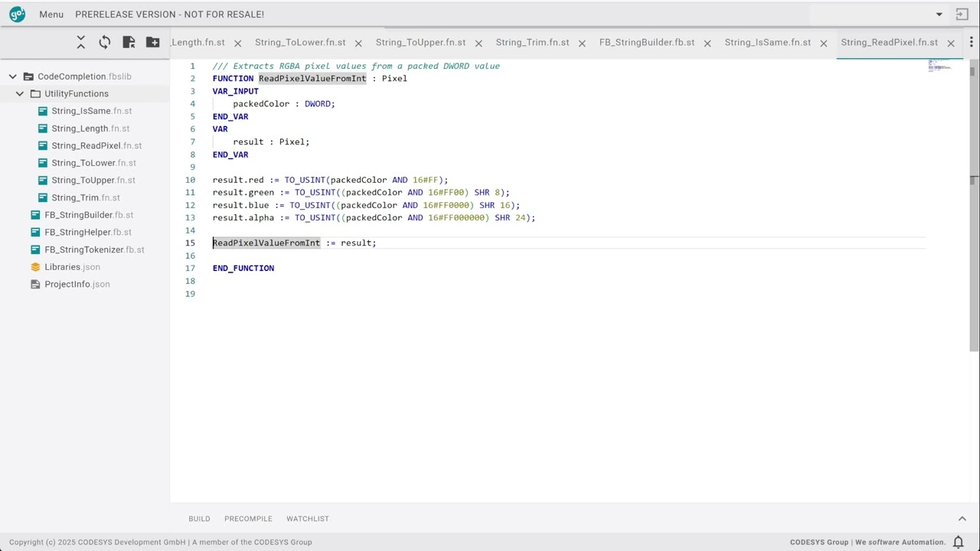The height and width of the screenshot is (551, 980).
Task: Open String_ToLower.fn.st in the tree
Action: click(93, 163)
